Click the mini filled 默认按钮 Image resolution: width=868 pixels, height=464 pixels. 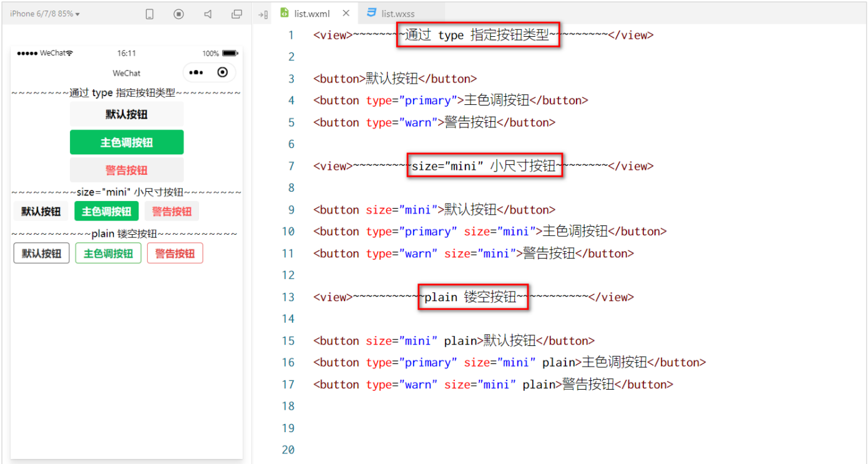[41, 211]
